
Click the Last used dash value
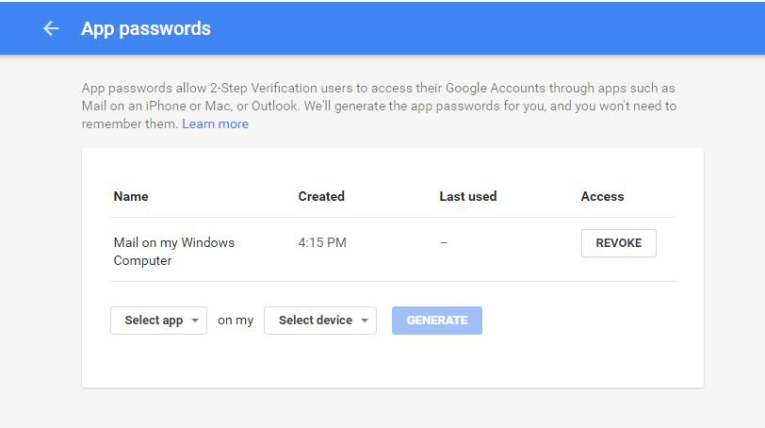click(444, 243)
